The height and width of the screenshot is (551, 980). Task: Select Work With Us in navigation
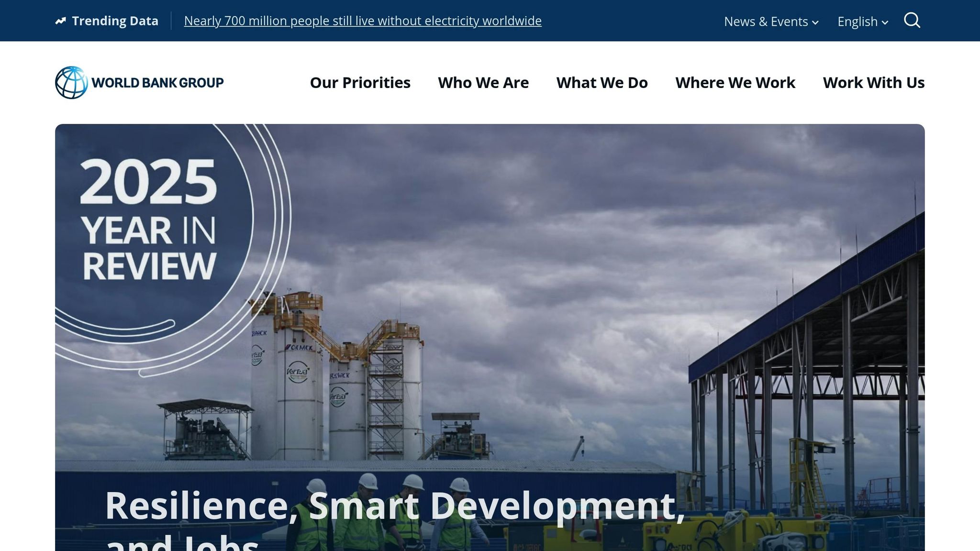click(873, 83)
